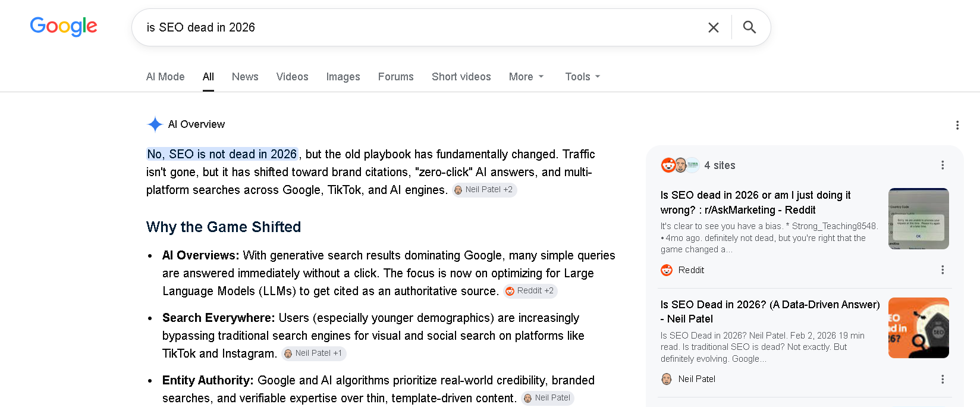The image size is (980, 407).
Task: Click the orange Neil Patel article thumbnail
Action: tap(919, 328)
